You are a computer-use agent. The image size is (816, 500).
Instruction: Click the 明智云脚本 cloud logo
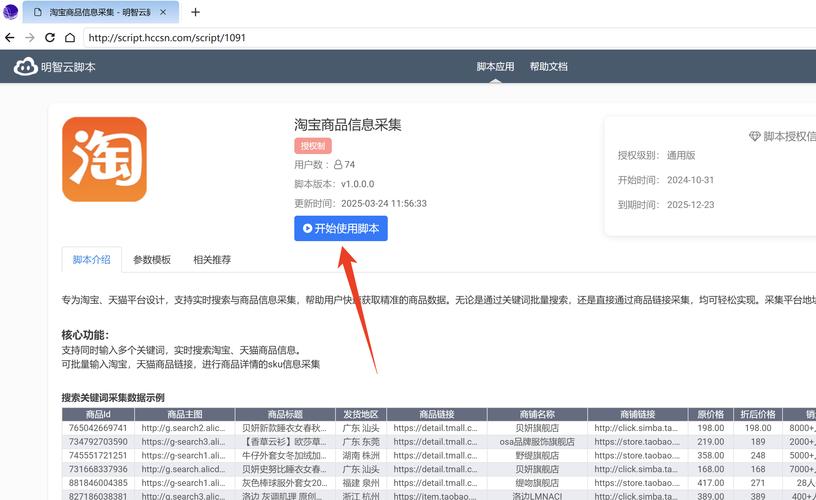click(x=25, y=67)
